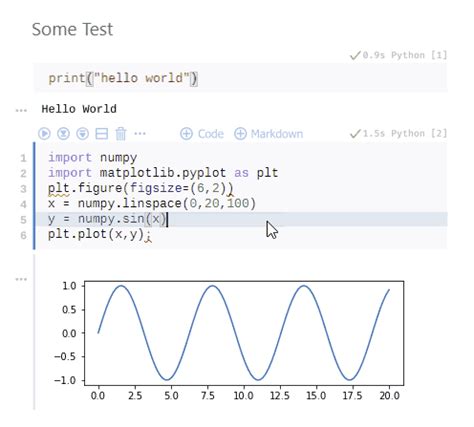Add a new Markdown cell
Image resolution: width=474 pixels, height=427 pixels.
(x=269, y=134)
